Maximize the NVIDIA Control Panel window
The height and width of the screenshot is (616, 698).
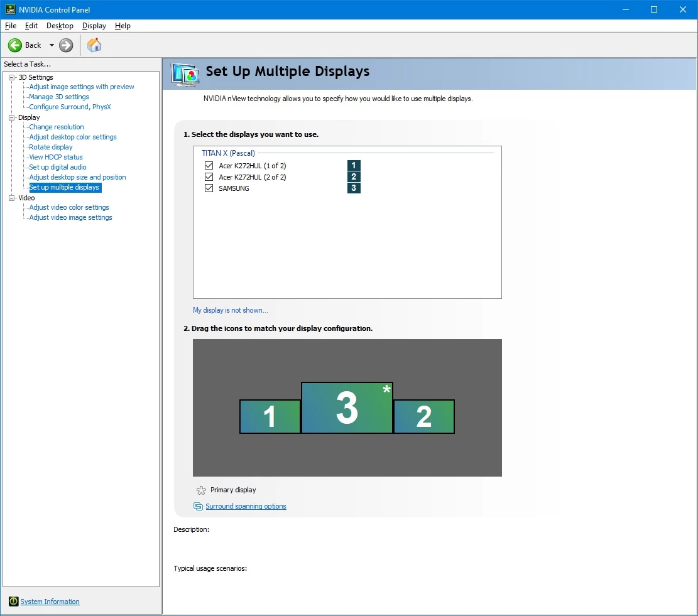[654, 9]
